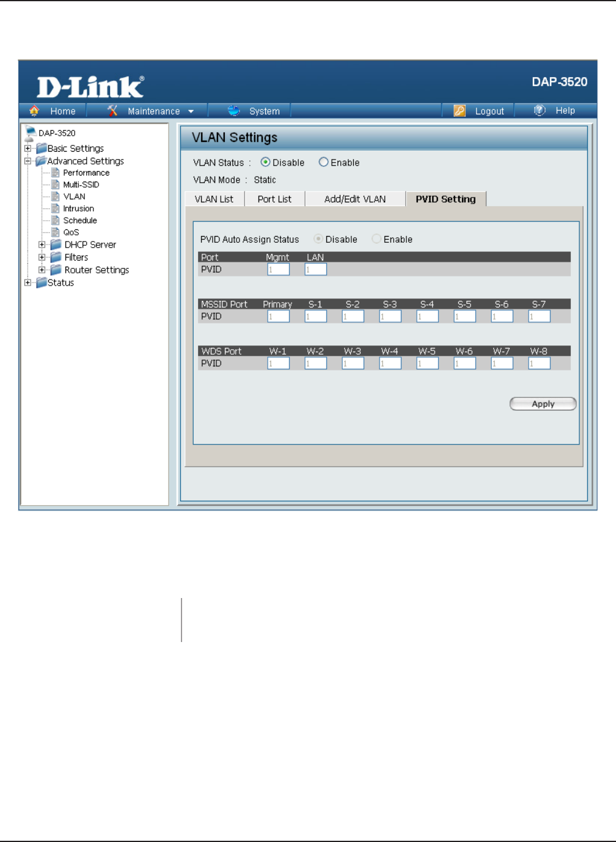Click the Basic Settings folder icon
616x842 pixels.
[42, 148]
